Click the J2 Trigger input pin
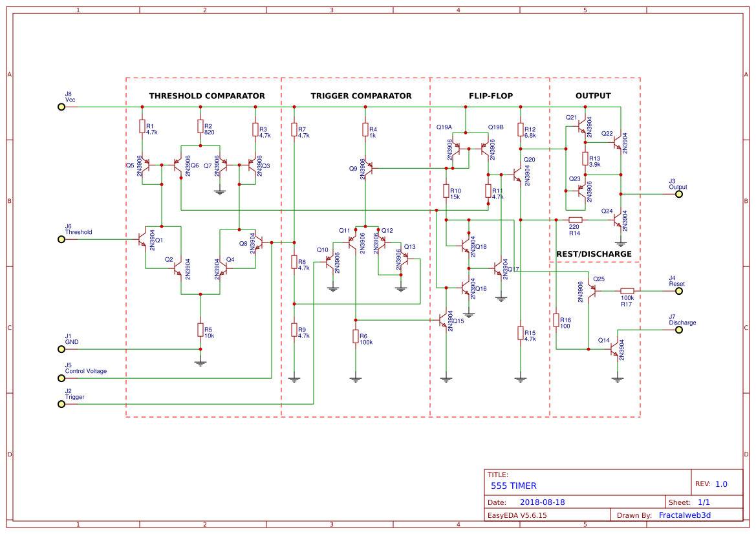Viewport: 756px width, 534px height. tap(61, 404)
